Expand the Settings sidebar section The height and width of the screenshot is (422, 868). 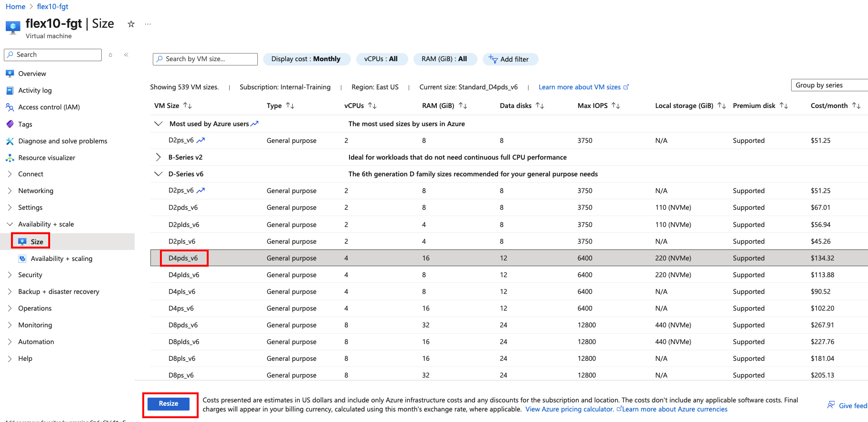pyautogui.click(x=10, y=207)
